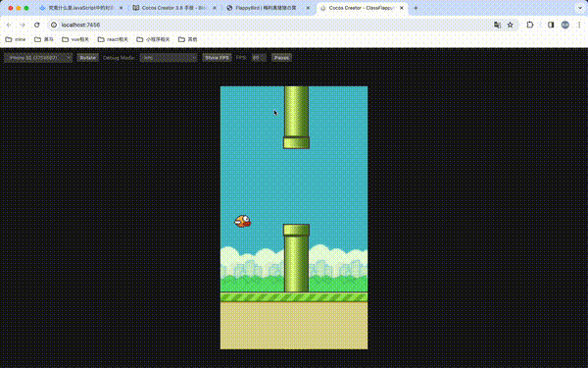Click the bottom green pipe
The image size is (588, 368).
tap(296, 258)
